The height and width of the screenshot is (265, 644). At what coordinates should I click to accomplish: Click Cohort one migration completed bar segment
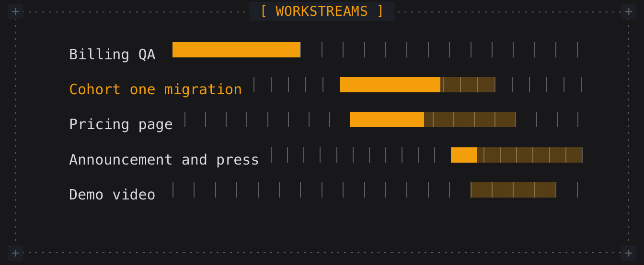coord(390,85)
